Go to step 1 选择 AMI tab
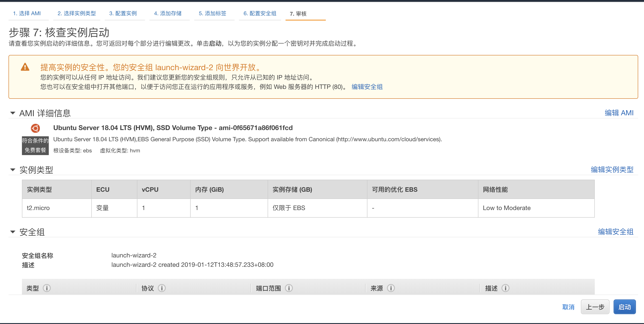 pos(27,13)
